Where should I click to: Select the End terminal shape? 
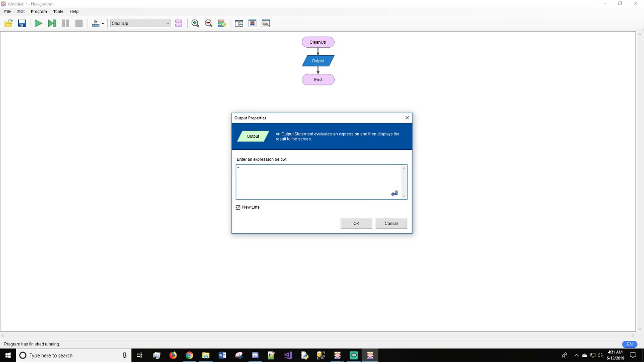[318, 79]
